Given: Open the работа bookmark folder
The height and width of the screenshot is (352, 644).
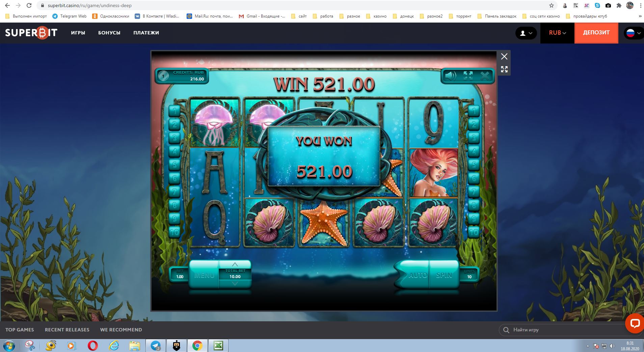Looking at the screenshot, I should point(323,16).
